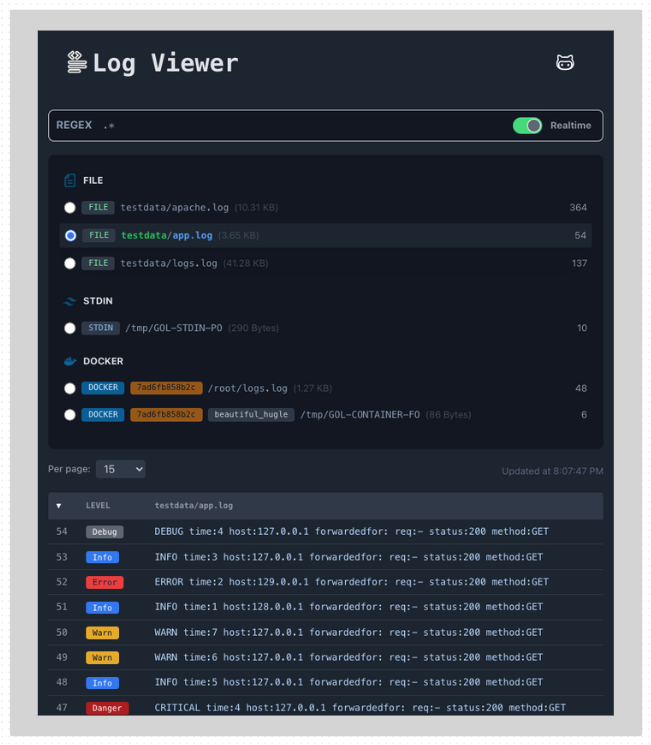Viewport: 651px width, 745px height.
Task: Click the Warn badge on line 50
Action: 102,633
